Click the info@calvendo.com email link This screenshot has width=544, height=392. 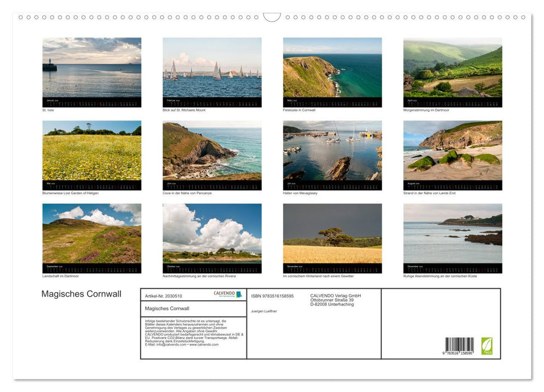click(170, 345)
